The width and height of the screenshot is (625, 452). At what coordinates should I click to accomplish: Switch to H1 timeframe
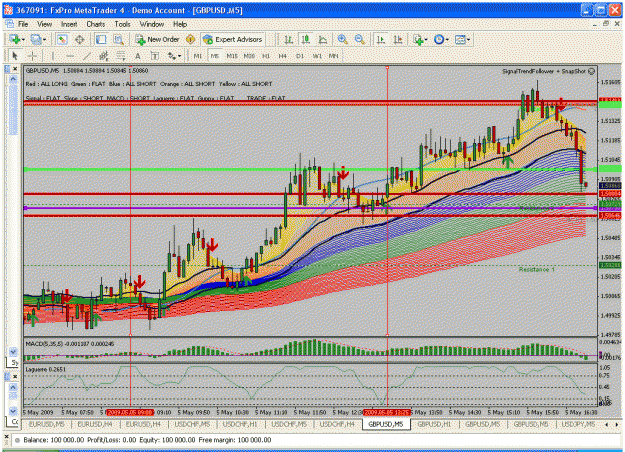coord(266,56)
